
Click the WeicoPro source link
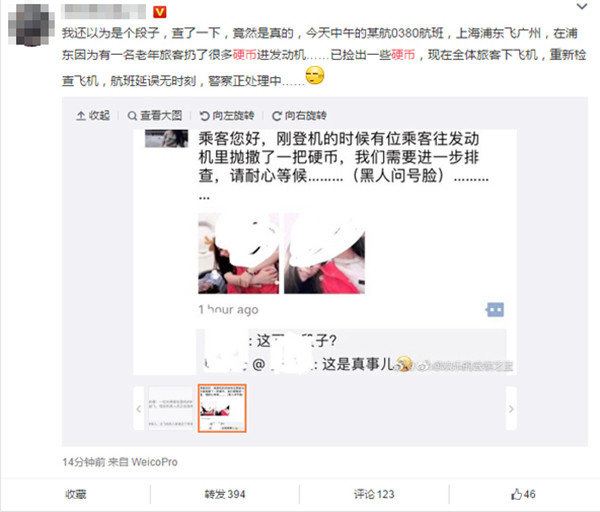tap(154, 462)
